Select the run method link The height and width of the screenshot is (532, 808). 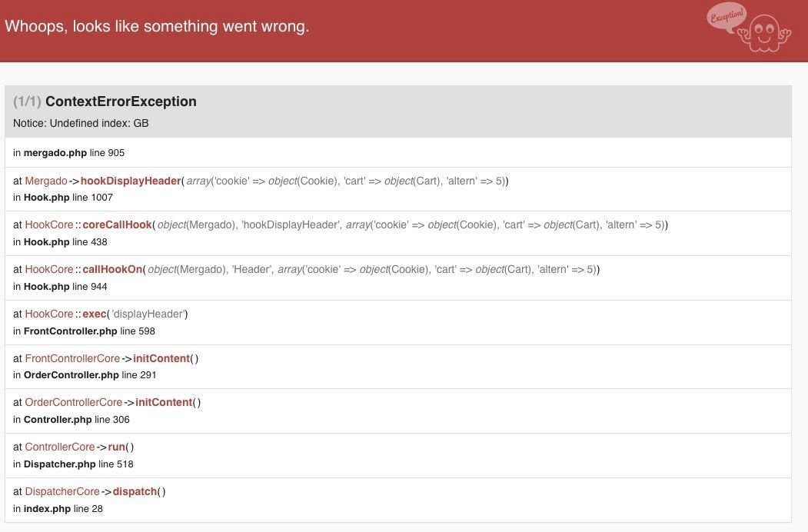click(x=118, y=447)
